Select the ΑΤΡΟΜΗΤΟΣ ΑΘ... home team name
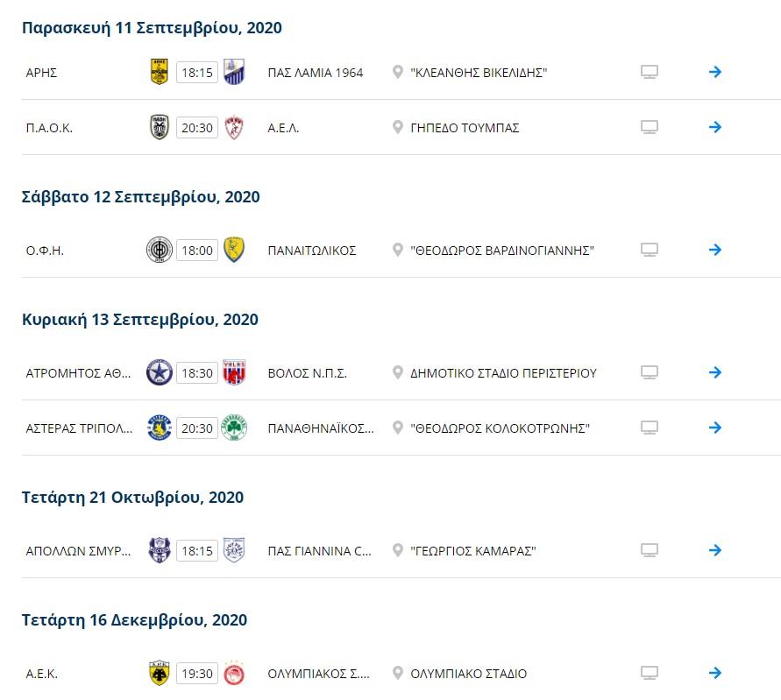This screenshot has width=781, height=700. [x=78, y=373]
